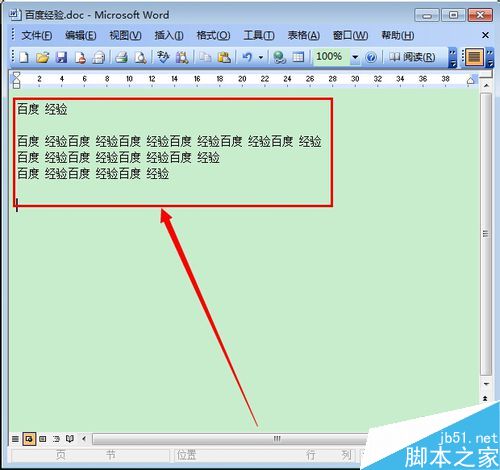Viewport: 500px width, 470px height.
Task: Click the status bar 页 field
Action: 61,455
